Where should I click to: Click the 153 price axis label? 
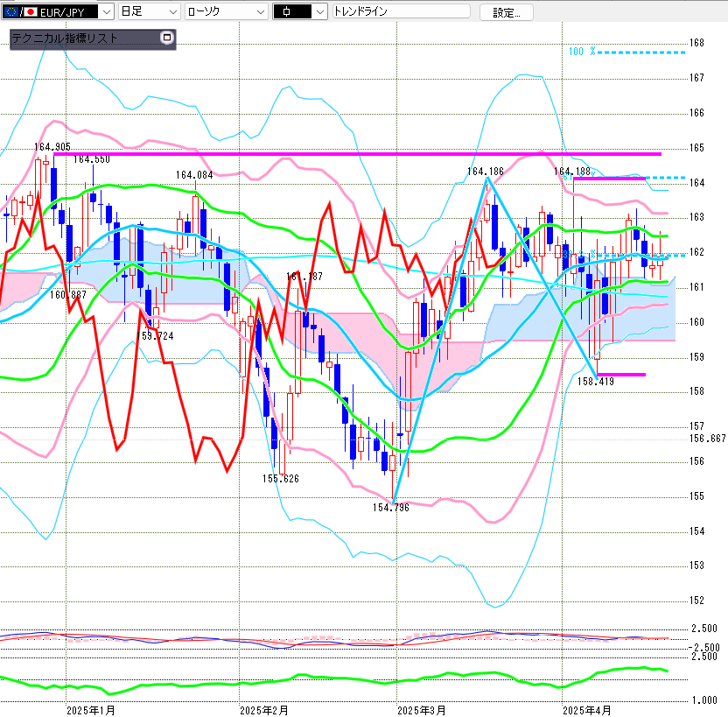696,566
